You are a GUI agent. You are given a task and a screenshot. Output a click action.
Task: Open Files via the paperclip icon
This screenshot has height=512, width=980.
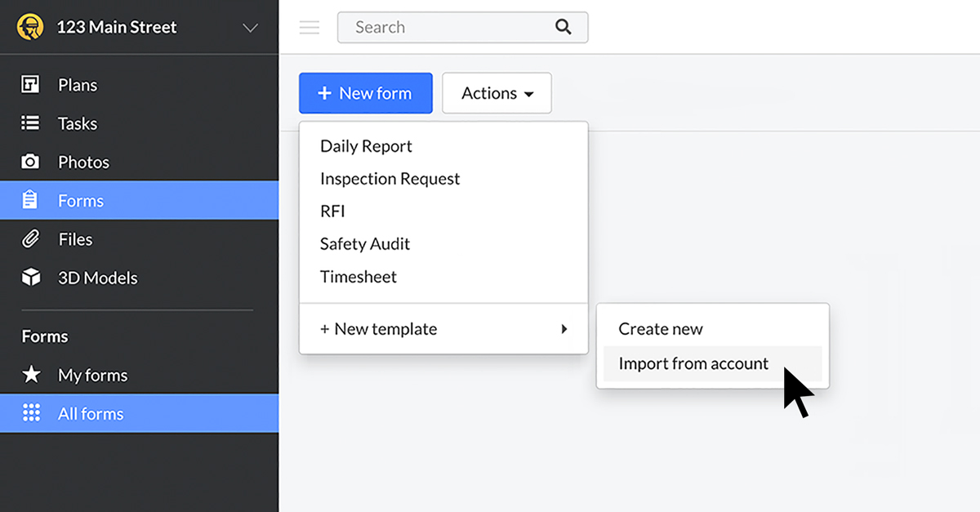(31, 238)
